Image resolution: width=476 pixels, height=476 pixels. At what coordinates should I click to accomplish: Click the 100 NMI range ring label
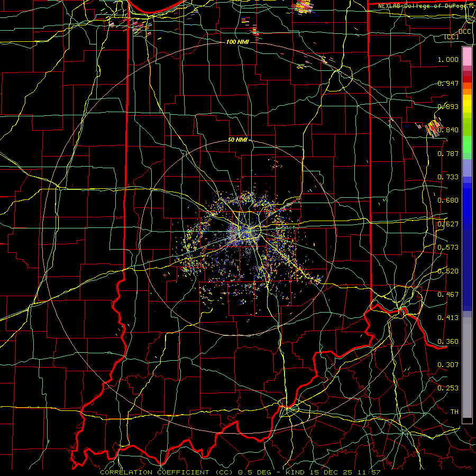pos(237,42)
